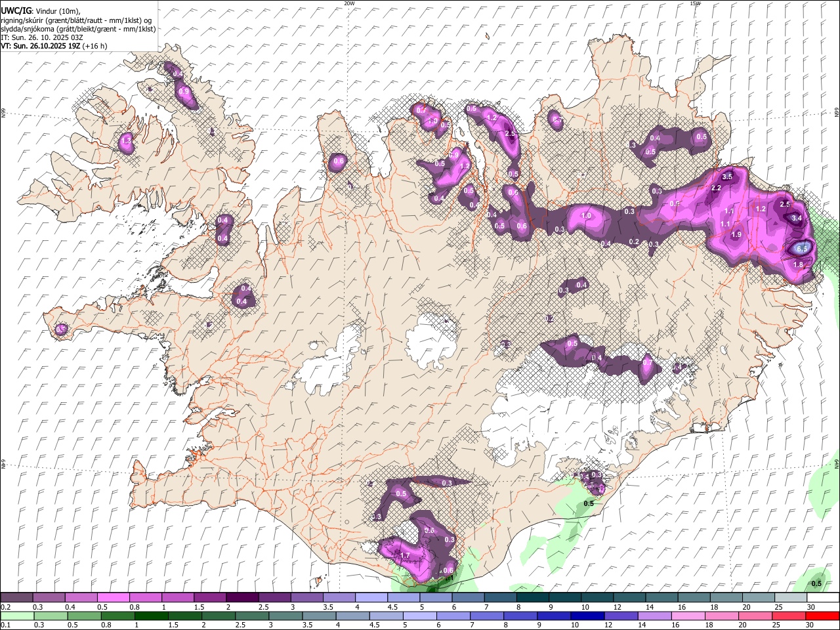Screen dimensions: 840x630
Task: Click the '0.1' label on the rain scale
Action: tap(5, 625)
